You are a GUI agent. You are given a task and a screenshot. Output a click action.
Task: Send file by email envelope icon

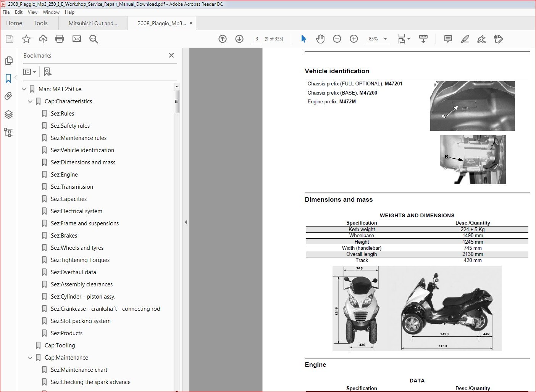[77, 39]
